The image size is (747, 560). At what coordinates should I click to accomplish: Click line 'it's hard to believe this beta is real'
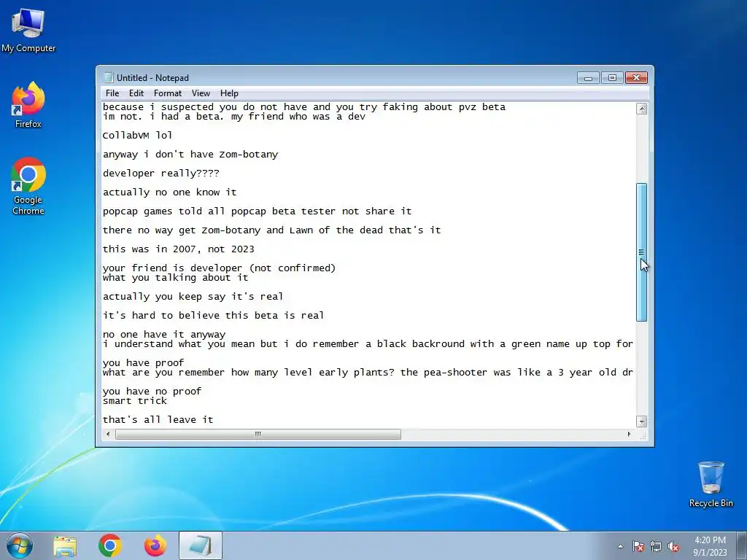214,315
